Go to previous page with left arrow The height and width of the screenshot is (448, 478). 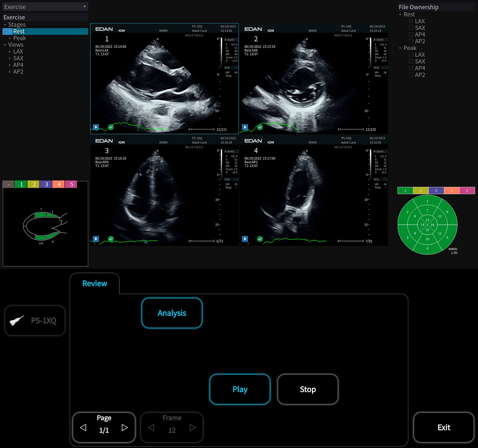coord(83,428)
